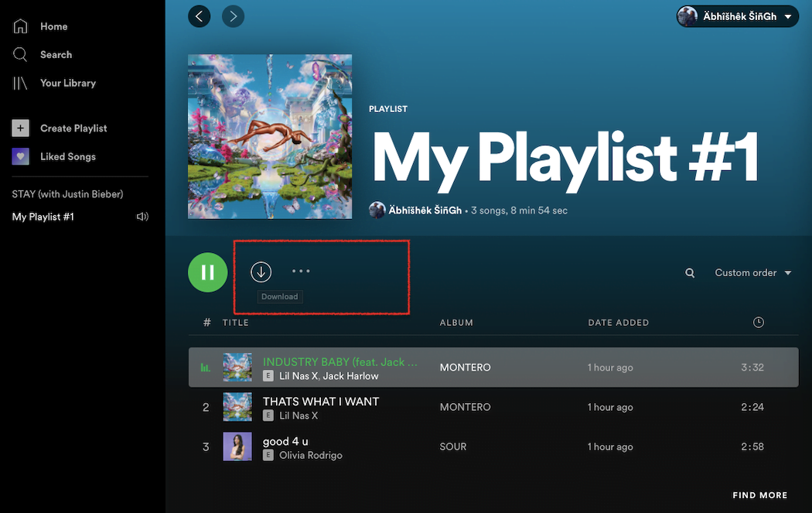The image size is (812, 513).
Task: Select the THATS WHAT I WANT track
Action: 321,401
